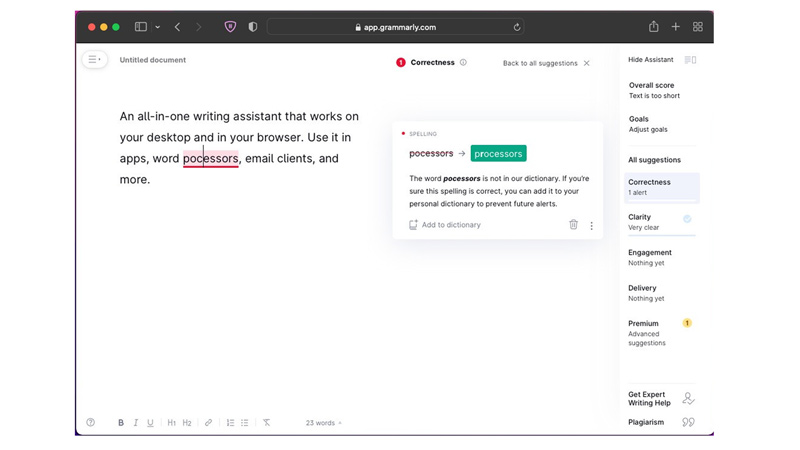Click the plagiarism quotation marks icon
The height and width of the screenshot is (450, 800).
tap(688, 422)
